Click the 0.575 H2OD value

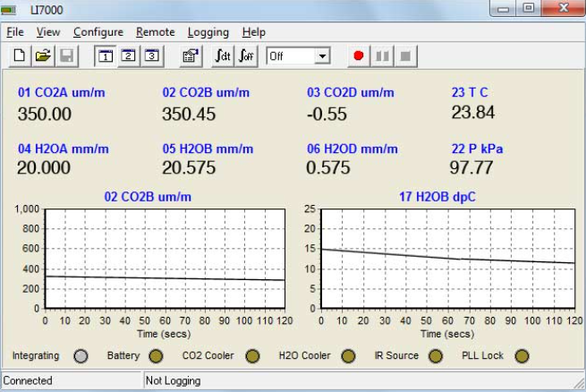(328, 167)
